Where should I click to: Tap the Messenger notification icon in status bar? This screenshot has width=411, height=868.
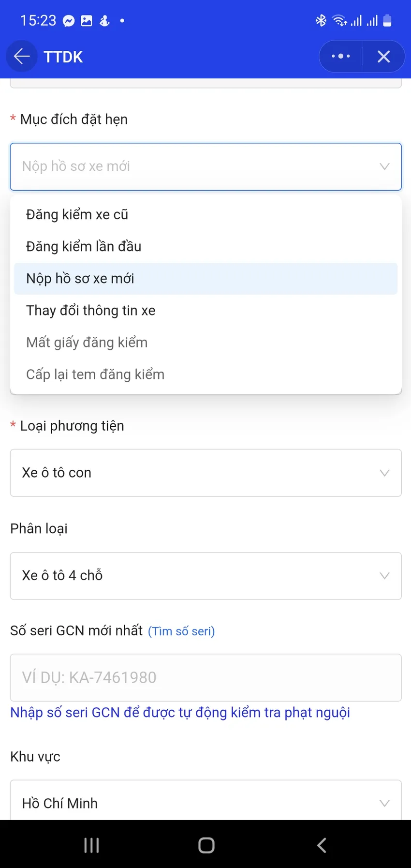[x=69, y=21]
